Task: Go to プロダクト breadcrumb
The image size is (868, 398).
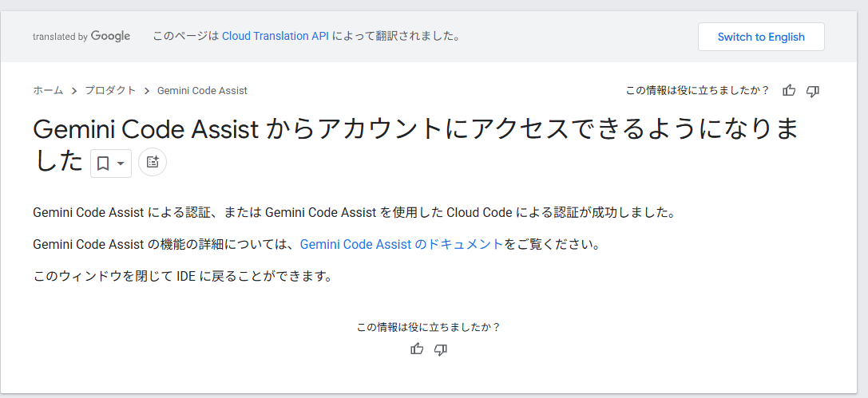Action: click(110, 90)
